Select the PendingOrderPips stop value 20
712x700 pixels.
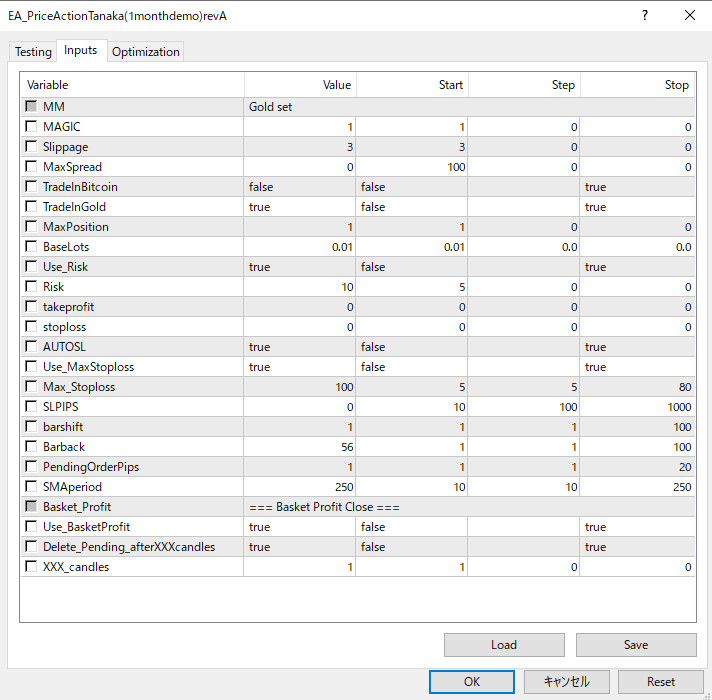(x=637, y=466)
